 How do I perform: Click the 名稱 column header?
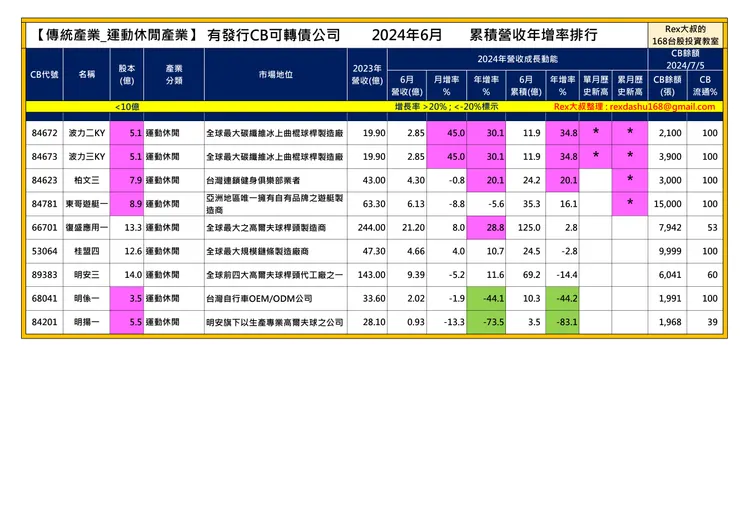(x=86, y=74)
